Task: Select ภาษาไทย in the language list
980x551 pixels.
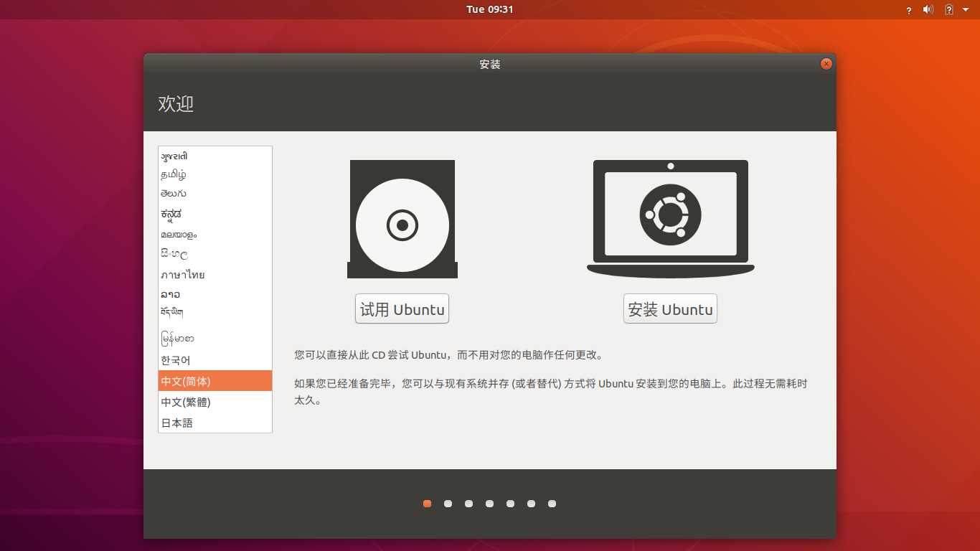Action: pos(215,275)
